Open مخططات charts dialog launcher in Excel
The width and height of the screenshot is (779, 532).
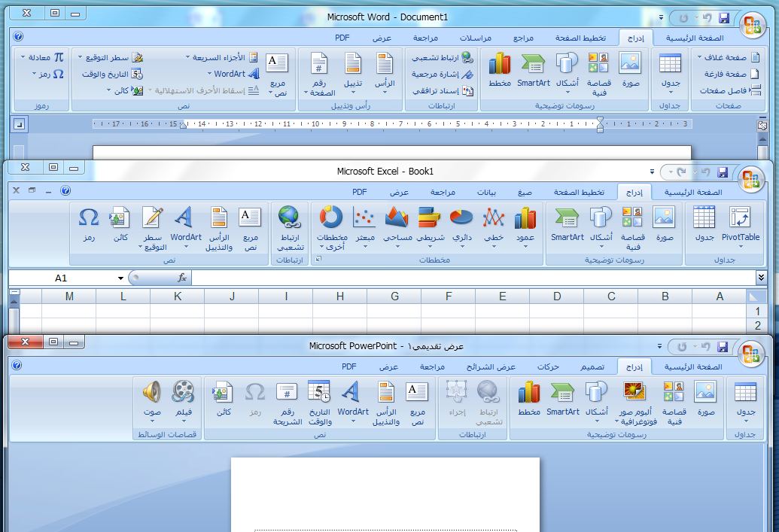[x=318, y=260]
